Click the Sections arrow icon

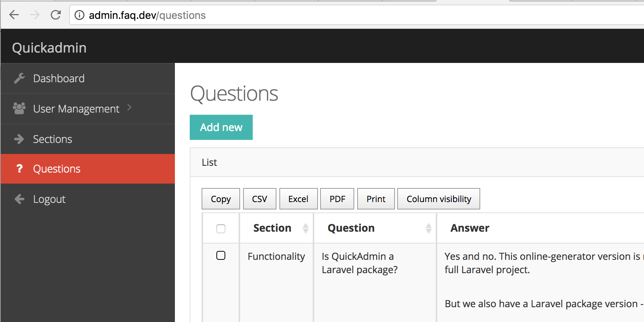click(x=19, y=139)
